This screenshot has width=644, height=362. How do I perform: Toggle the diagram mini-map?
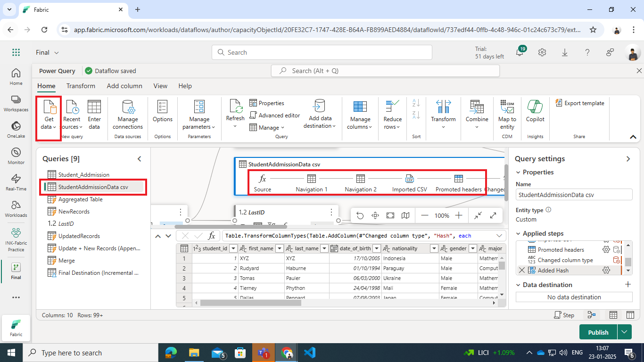coord(405,215)
